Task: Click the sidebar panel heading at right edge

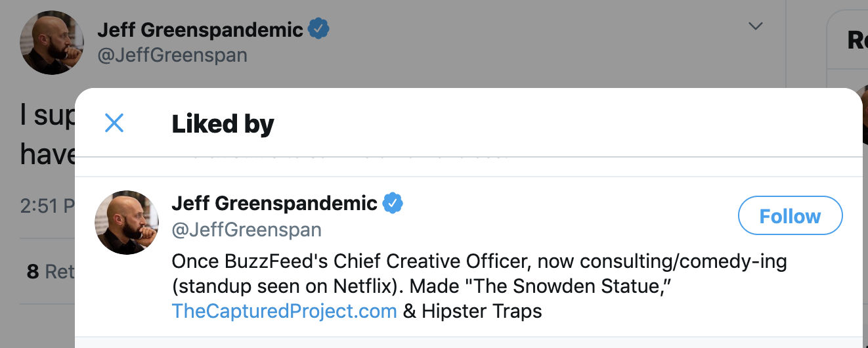Action: pyautogui.click(x=856, y=41)
